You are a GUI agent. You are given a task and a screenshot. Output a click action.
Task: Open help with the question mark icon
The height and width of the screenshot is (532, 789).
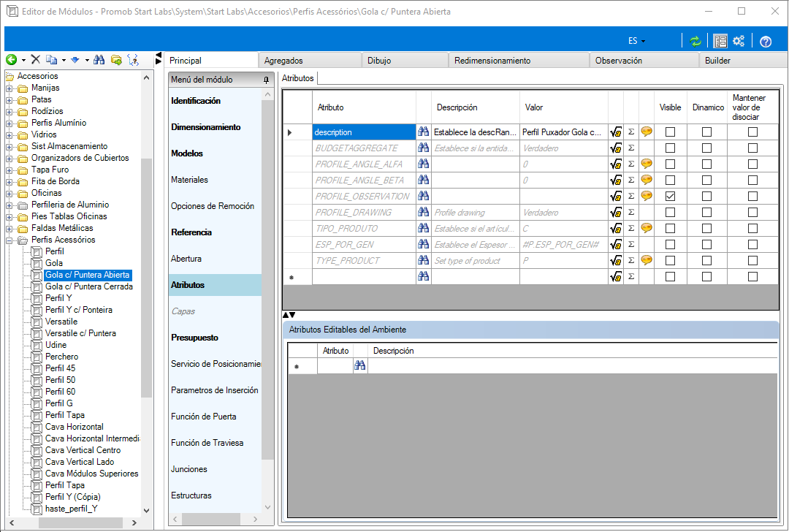[766, 41]
